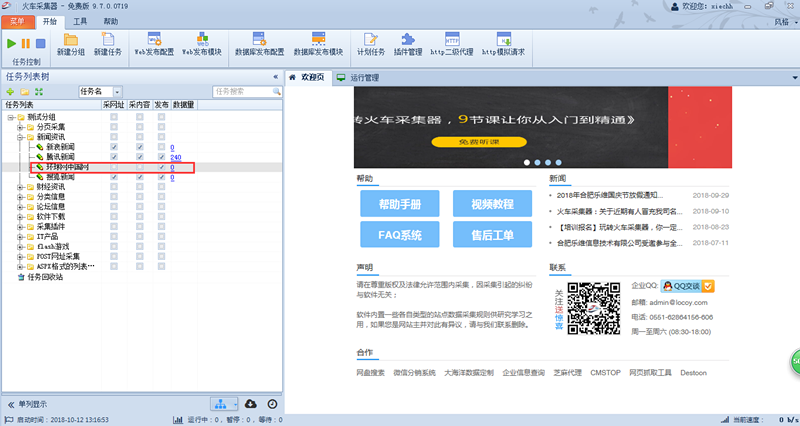Open Web发布模块 tool
This screenshot has width=800, height=426.
click(202, 44)
